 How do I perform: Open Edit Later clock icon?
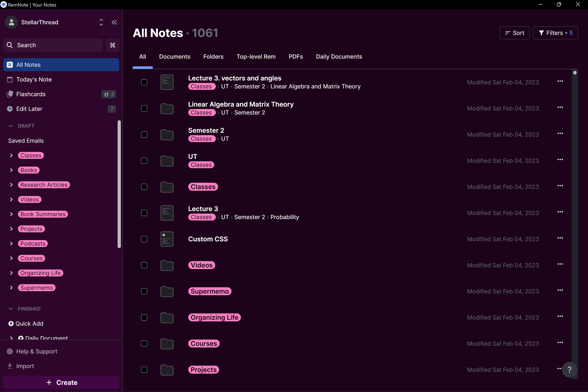pos(10,109)
